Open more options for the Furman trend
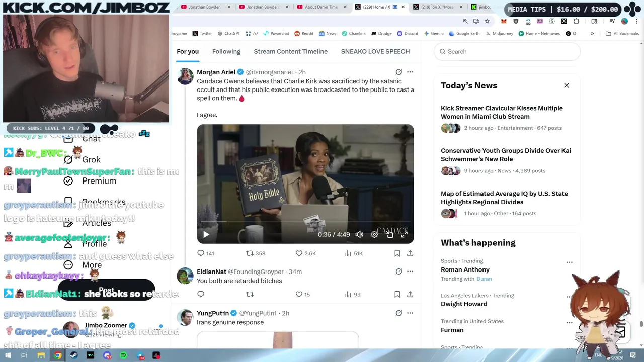The height and width of the screenshot is (362, 644). point(569,323)
